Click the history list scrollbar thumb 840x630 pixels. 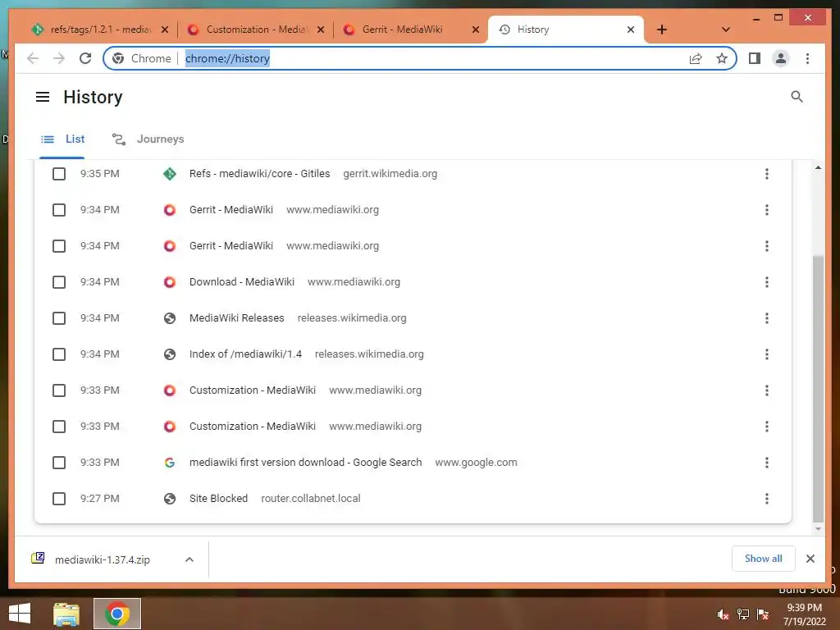[818, 388]
